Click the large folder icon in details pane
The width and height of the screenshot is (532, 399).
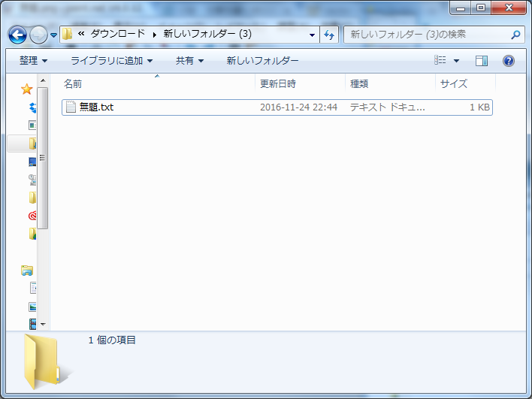pos(43,361)
